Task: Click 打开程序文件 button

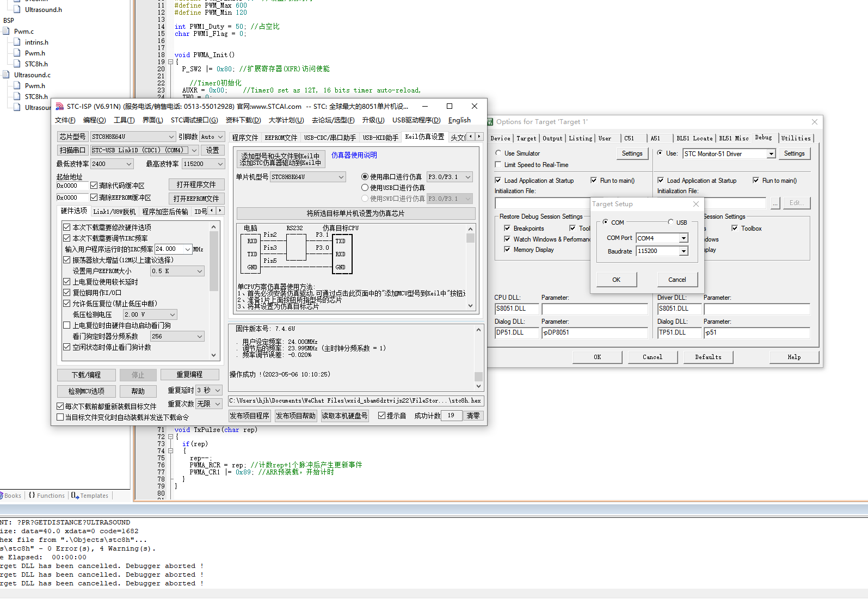Action: [x=196, y=184]
